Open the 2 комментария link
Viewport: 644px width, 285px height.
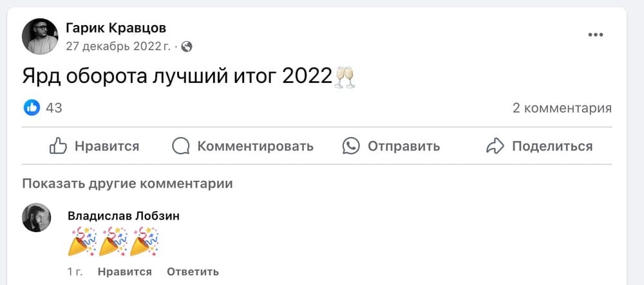[562, 108]
